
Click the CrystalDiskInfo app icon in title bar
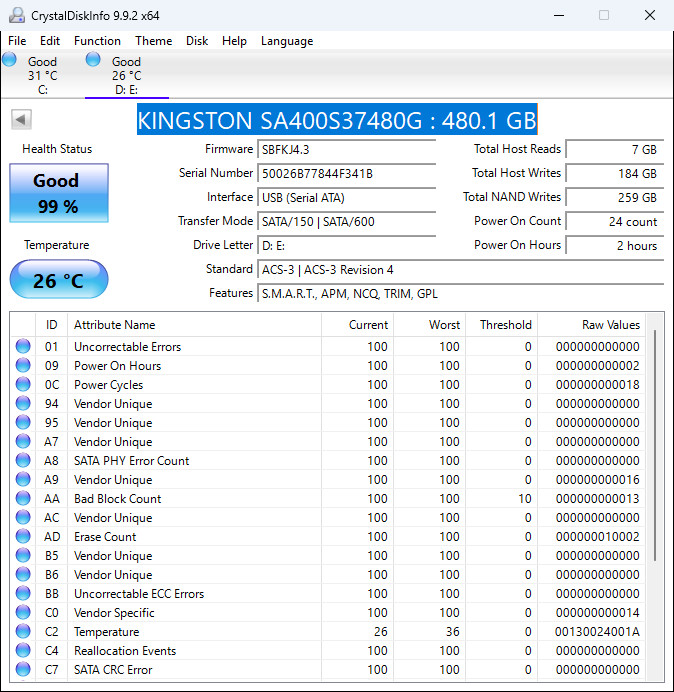click(17, 15)
